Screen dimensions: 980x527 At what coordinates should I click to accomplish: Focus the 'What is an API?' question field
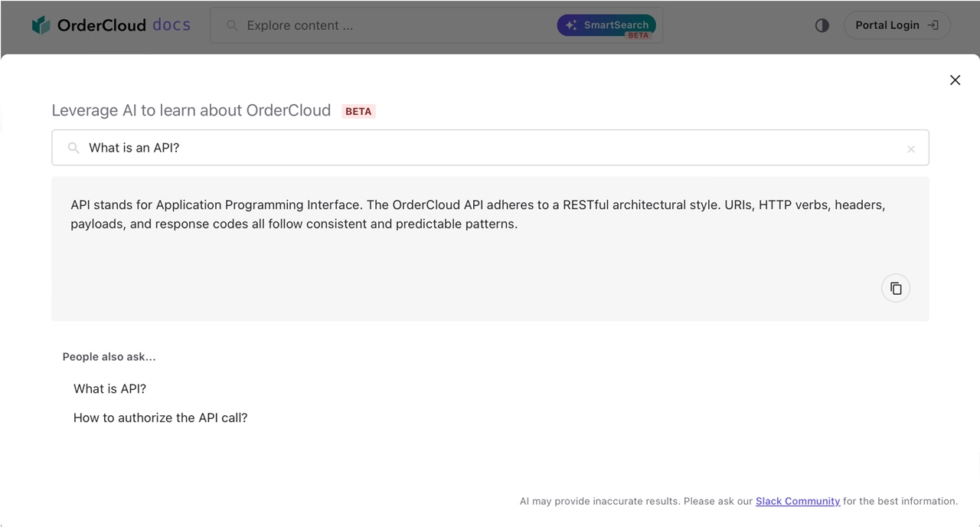point(490,148)
